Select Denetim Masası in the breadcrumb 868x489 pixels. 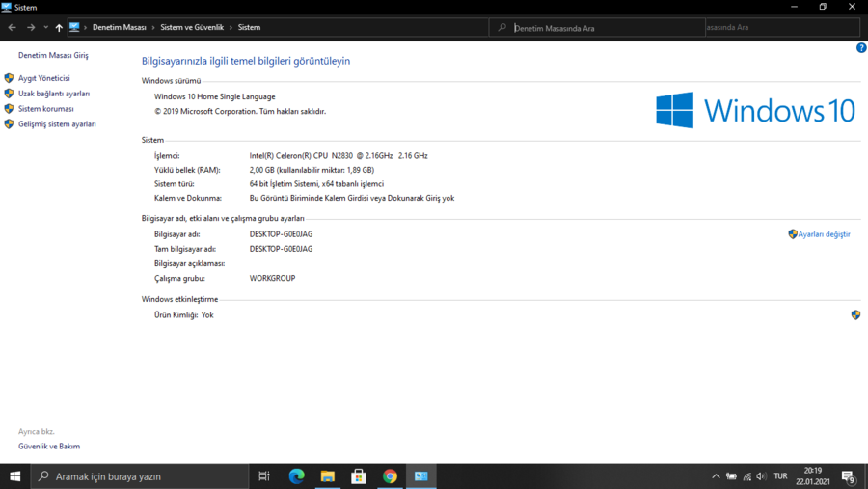[x=119, y=27]
